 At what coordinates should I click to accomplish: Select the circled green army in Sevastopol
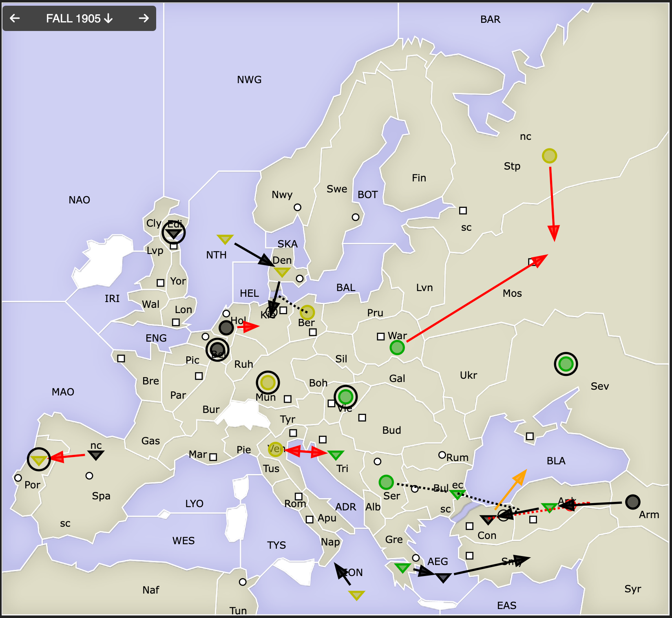click(566, 364)
